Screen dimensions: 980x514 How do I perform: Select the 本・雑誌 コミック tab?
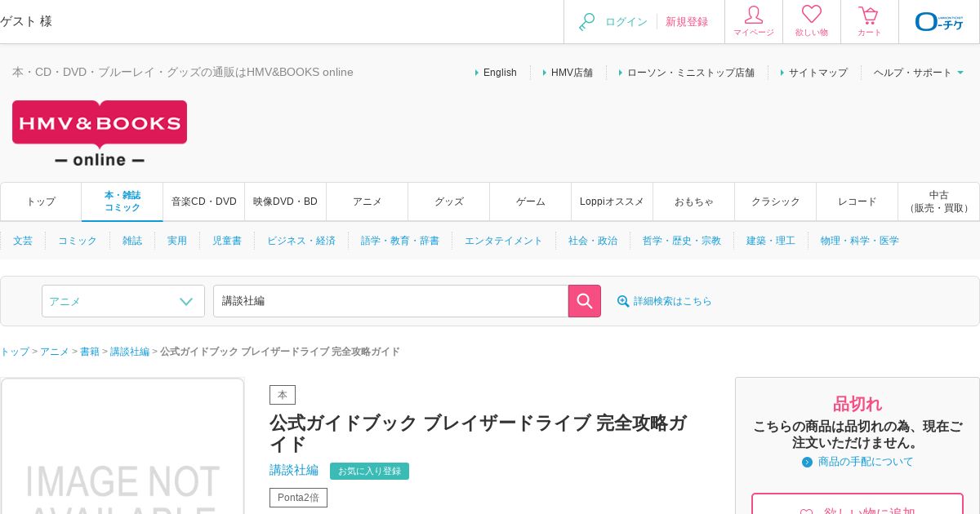122,202
